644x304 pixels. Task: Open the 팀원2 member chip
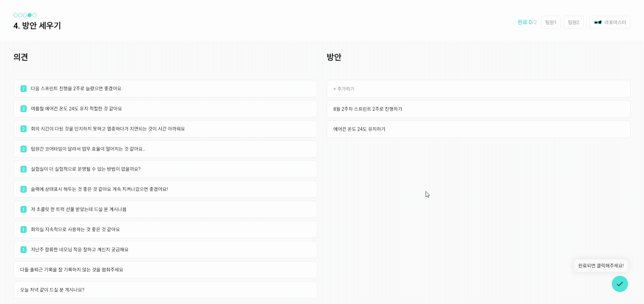coord(574,22)
